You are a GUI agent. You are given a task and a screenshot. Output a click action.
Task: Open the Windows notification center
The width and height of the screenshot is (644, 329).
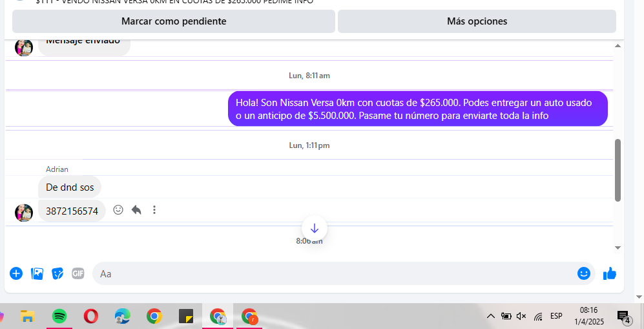623,316
